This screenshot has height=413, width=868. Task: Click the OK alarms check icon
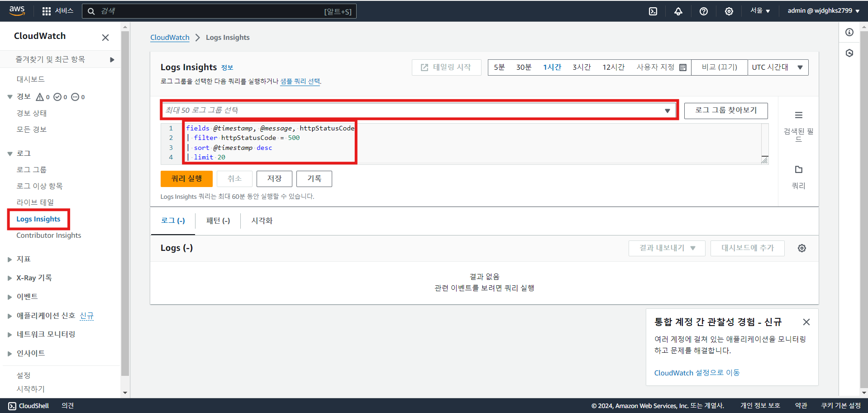57,97
